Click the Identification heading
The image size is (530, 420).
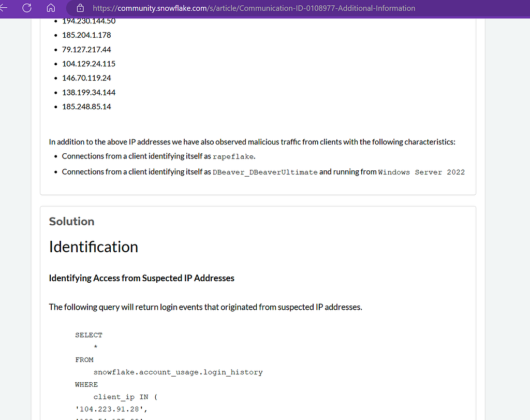click(x=94, y=247)
